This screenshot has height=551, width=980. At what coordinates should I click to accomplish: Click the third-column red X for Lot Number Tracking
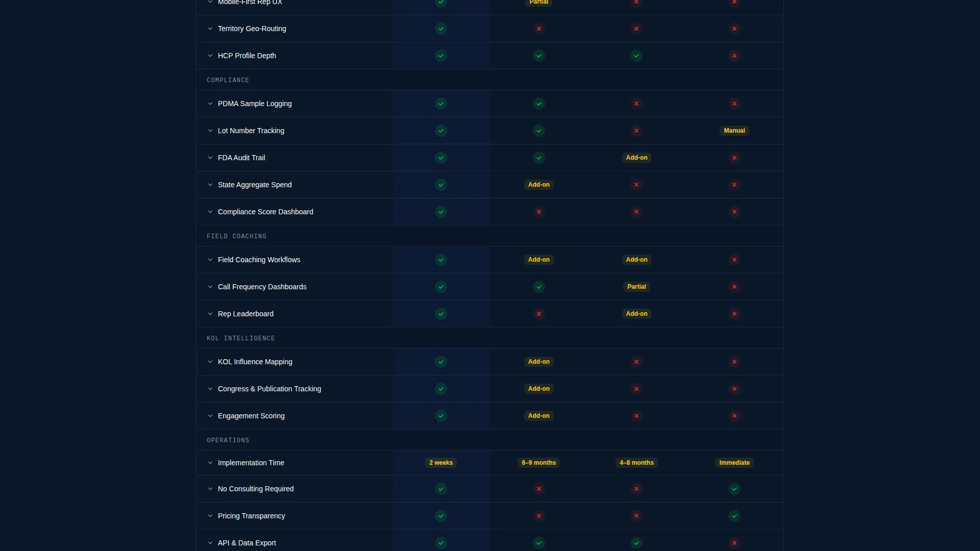coord(636,131)
